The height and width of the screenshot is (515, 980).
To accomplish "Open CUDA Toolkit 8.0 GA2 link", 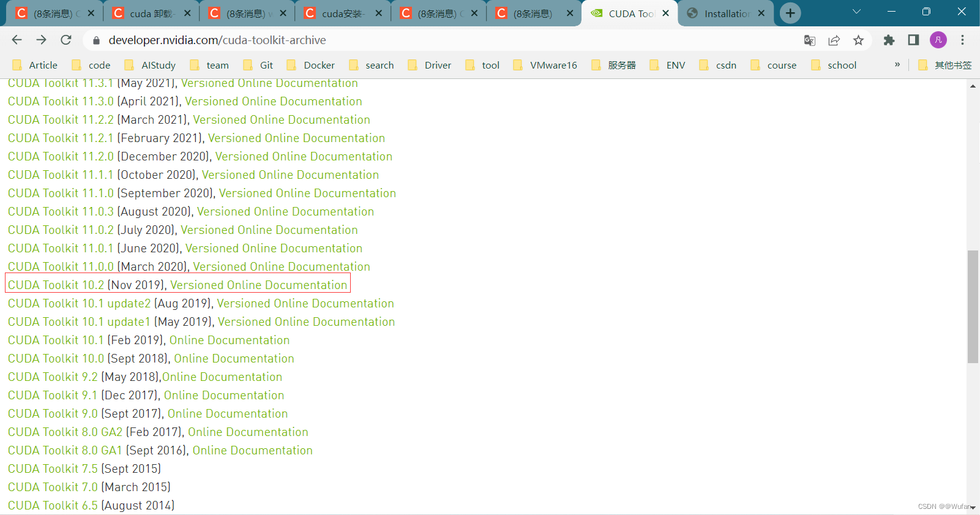I will coord(65,432).
